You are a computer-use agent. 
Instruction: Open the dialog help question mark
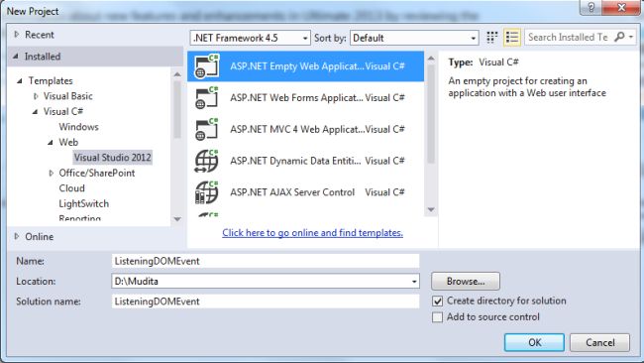pyautogui.click(x=591, y=7)
